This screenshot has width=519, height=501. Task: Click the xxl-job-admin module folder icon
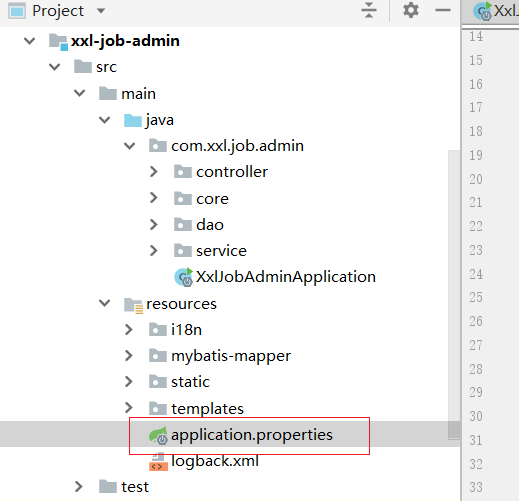(x=58, y=42)
